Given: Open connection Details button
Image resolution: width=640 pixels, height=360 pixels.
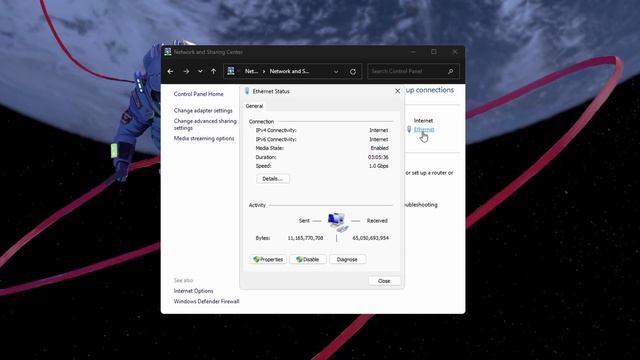Looking at the screenshot, I should [x=273, y=179].
